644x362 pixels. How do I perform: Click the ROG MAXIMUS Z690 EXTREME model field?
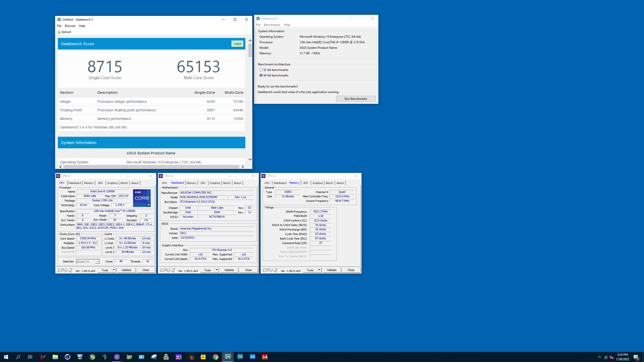[x=203, y=197]
